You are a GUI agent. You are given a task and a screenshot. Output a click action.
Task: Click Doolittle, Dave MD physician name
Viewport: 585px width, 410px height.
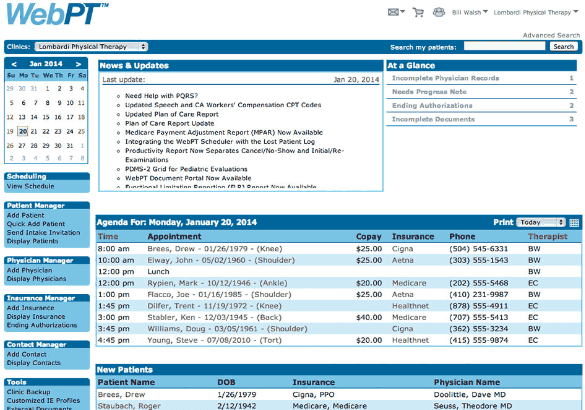point(469,395)
